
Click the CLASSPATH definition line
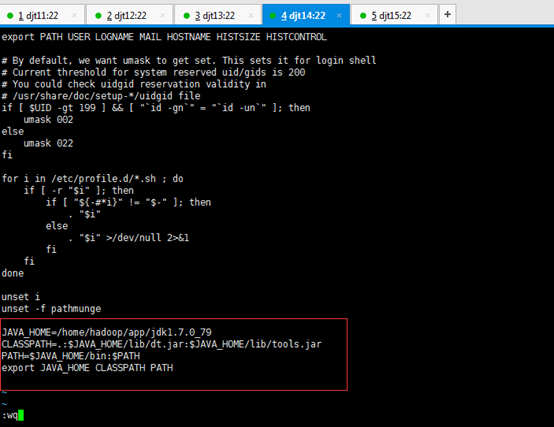tap(161, 344)
